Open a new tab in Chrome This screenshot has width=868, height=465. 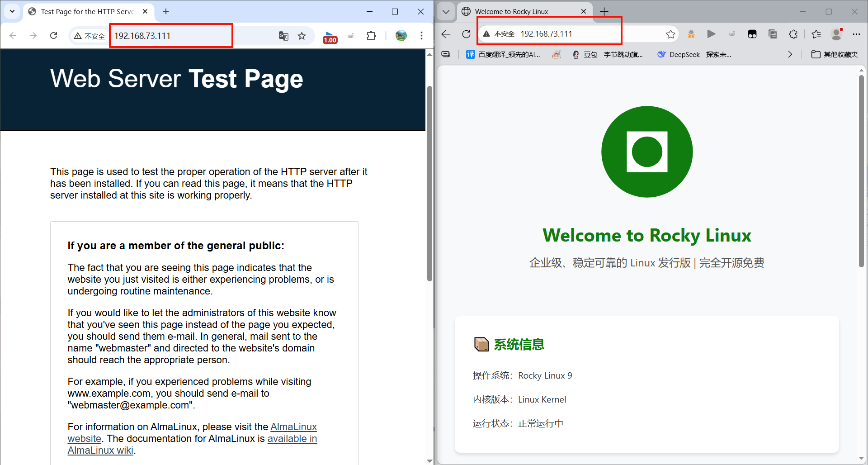(166, 11)
